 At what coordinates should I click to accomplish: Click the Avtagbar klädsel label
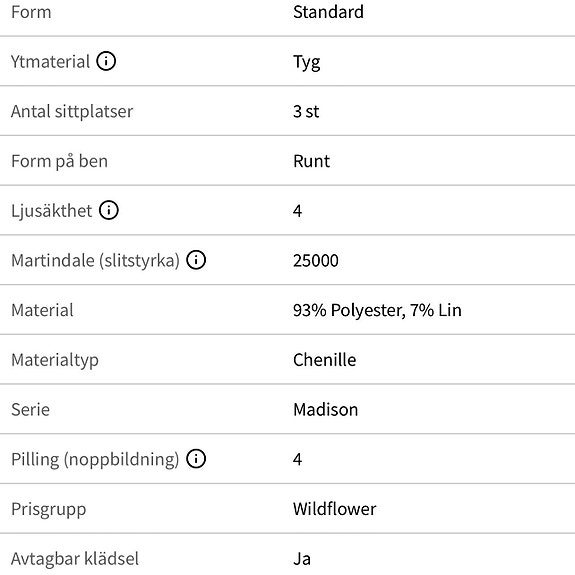75,559
